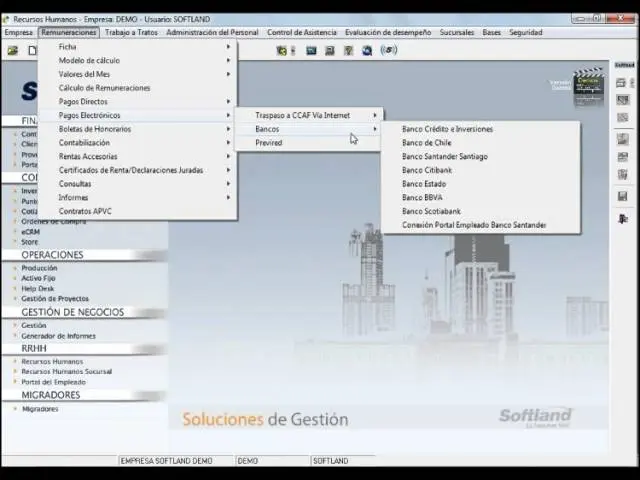Open the Control de Asistencia menu
The width and height of the screenshot is (640, 480).
pyautogui.click(x=302, y=32)
